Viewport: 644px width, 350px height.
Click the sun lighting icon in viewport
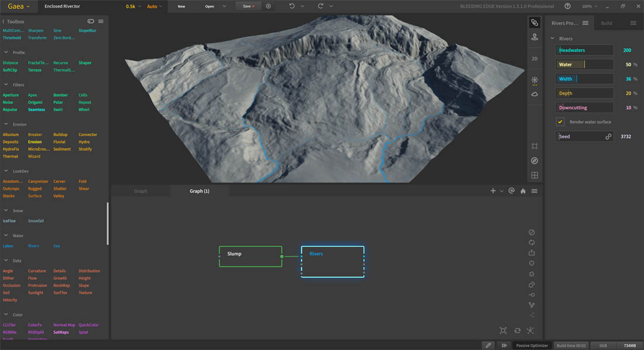[x=535, y=80]
